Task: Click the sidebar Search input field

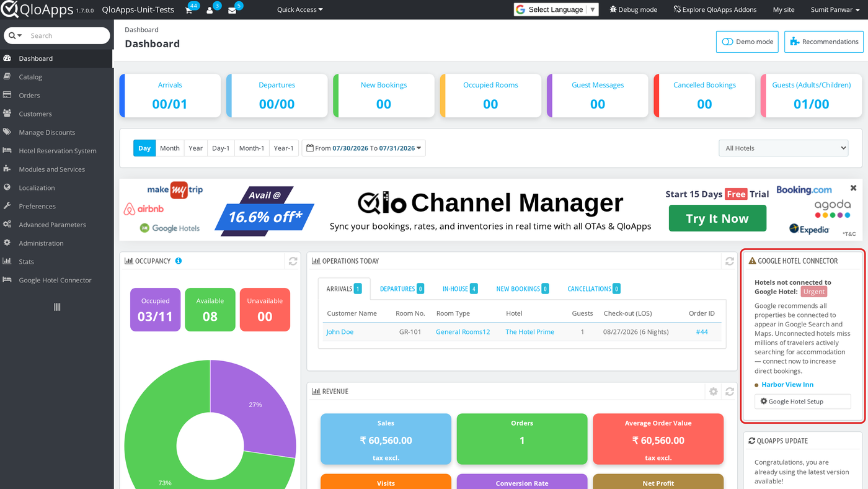Action: click(67, 36)
